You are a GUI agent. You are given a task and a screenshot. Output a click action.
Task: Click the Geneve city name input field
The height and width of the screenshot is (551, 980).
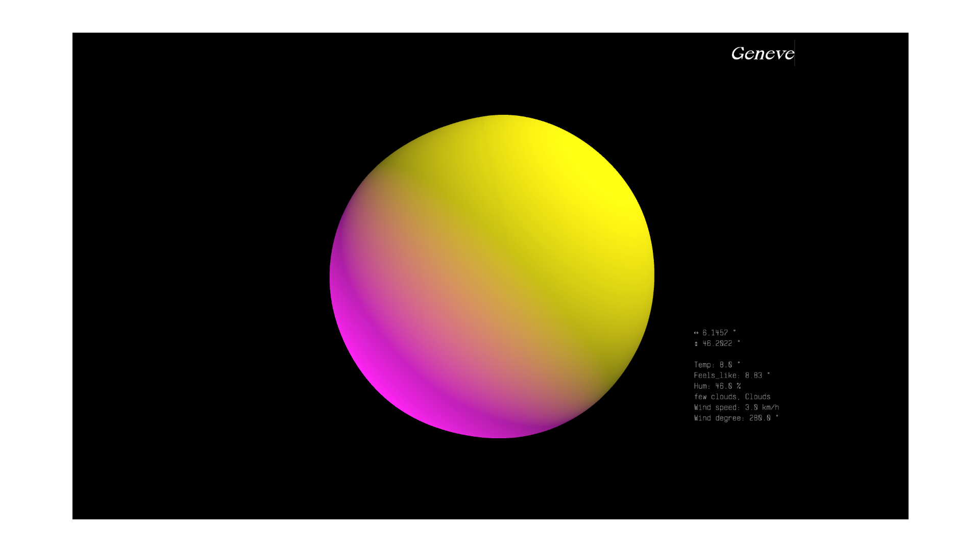pyautogui.click(x=763, y=53)
